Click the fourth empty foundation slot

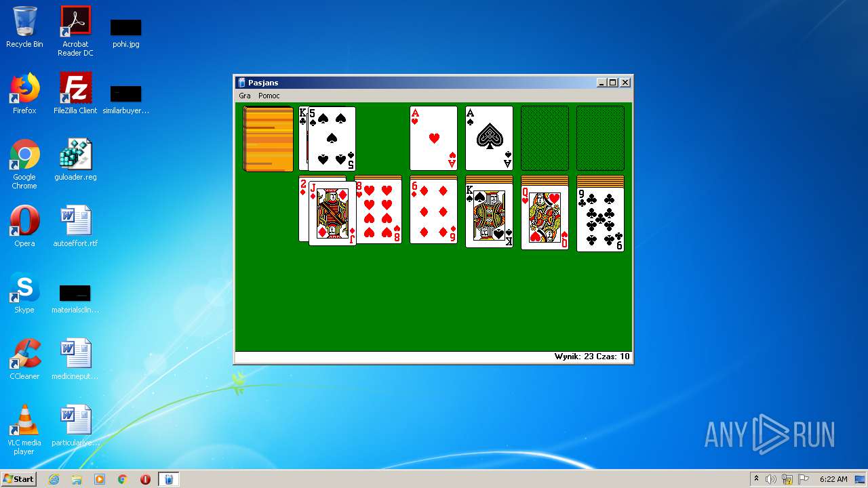coord(601,138)
